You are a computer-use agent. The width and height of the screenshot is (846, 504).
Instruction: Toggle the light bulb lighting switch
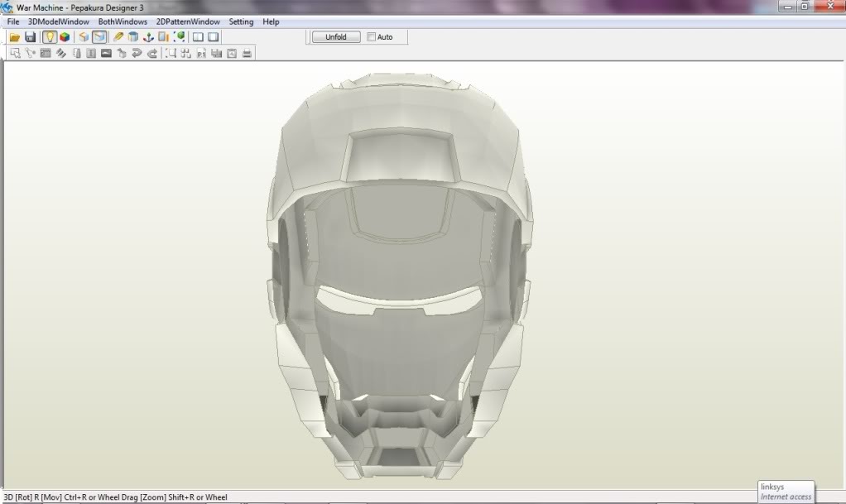(50, 37)
